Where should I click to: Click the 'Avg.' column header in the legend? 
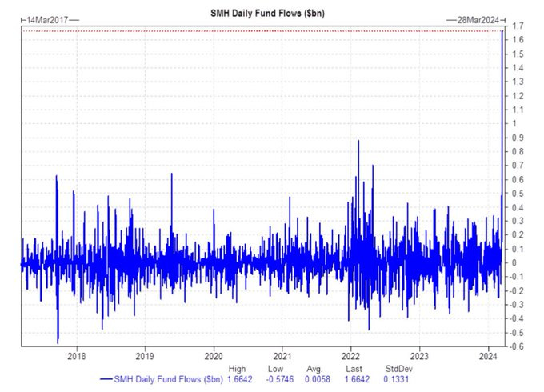[x=314, y=369]
